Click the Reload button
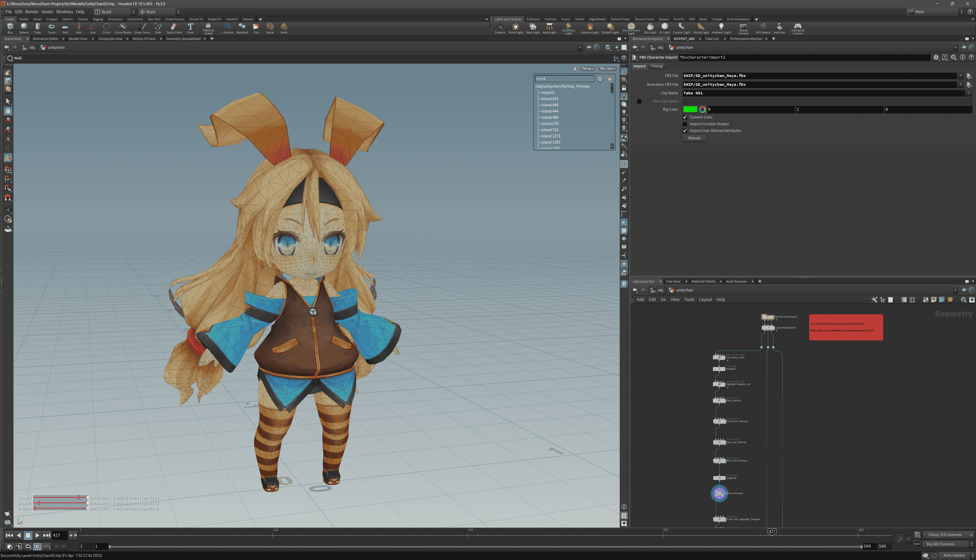The width and height of the screenshot is (976, 560). pyautogui.click(x=694, y=138)
